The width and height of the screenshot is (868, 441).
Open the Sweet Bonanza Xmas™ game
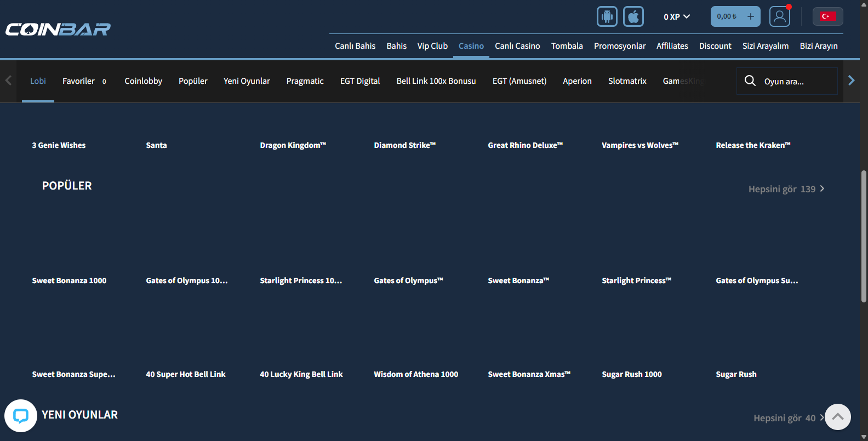[x=529, y=374]
